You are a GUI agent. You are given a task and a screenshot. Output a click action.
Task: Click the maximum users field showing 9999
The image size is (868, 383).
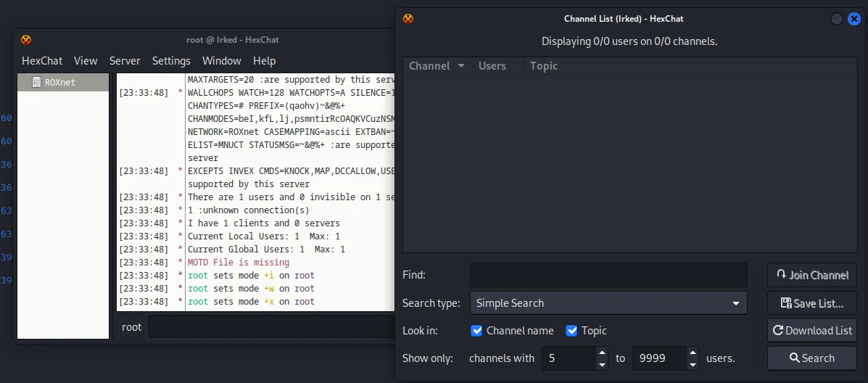coord(658,358)
